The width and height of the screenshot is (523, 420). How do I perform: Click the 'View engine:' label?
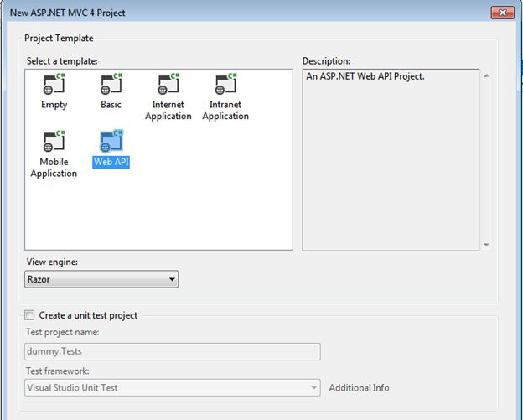click(x=52, y=262)
